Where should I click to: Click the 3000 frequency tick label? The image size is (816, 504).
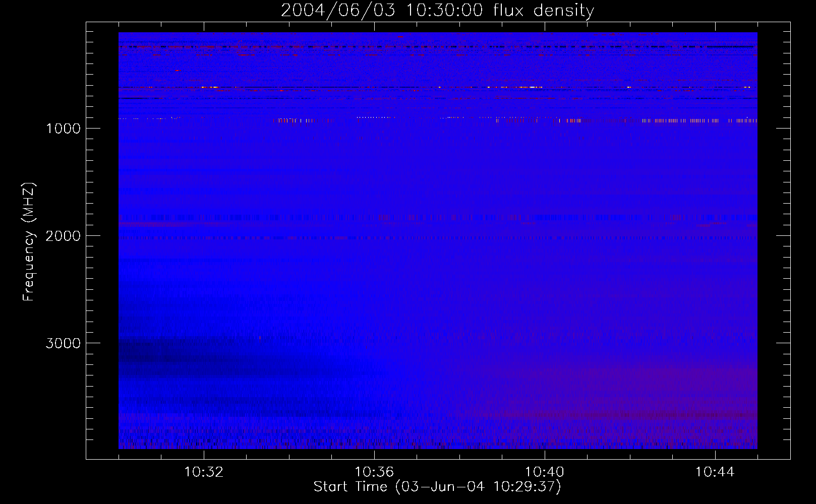[63, 343]
